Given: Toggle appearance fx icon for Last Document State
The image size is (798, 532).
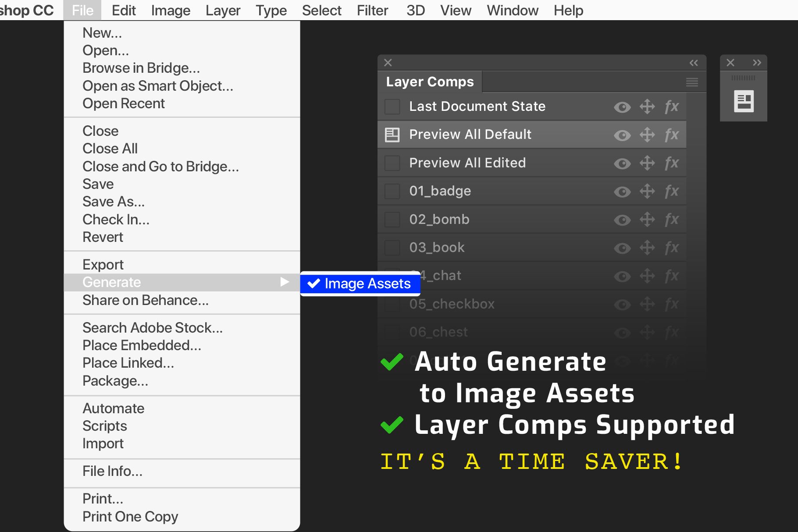Looking at the screenshot, I should point(672,106).
